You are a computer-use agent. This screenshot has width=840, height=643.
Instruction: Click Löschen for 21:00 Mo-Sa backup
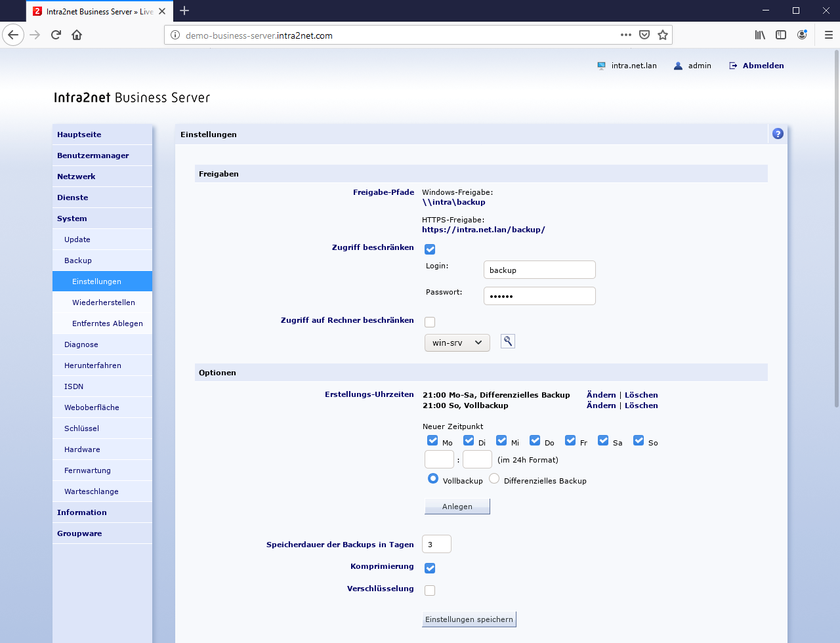641,395
